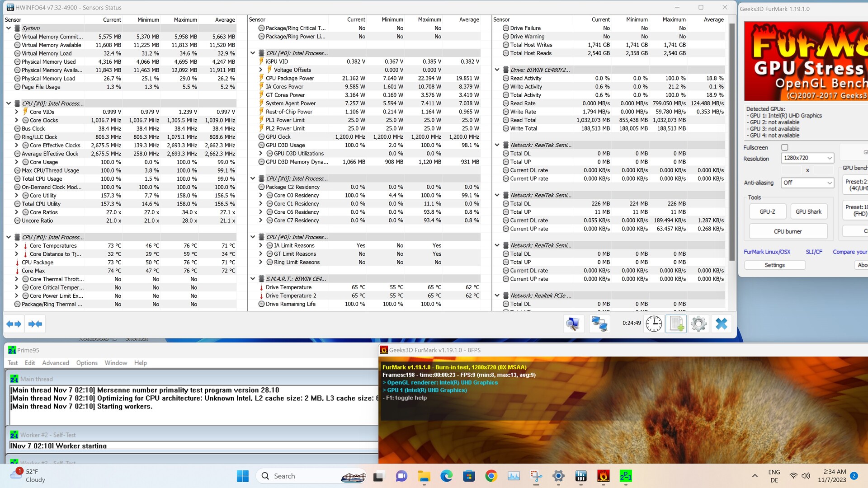
Task: Open HWiNFO sensor settings gear
Action: click(x=698, y=324)
